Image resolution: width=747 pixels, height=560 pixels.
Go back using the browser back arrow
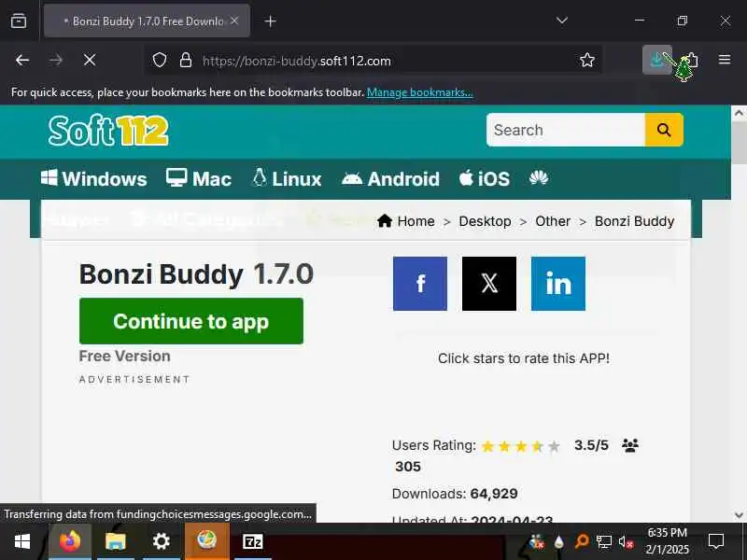[22, 61]
